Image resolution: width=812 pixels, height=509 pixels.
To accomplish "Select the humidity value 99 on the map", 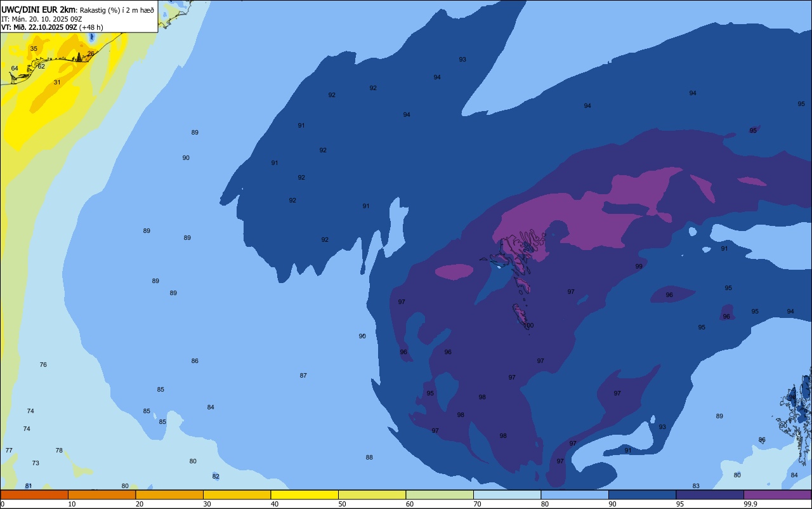I will tap(639, 267).
